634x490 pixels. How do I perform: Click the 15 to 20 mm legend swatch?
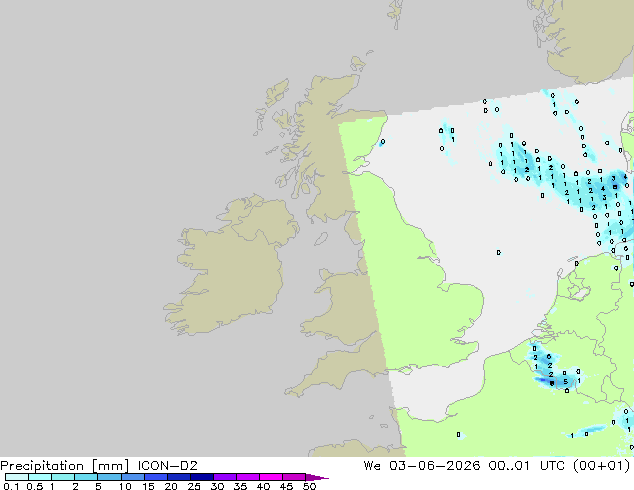[155, 477]
